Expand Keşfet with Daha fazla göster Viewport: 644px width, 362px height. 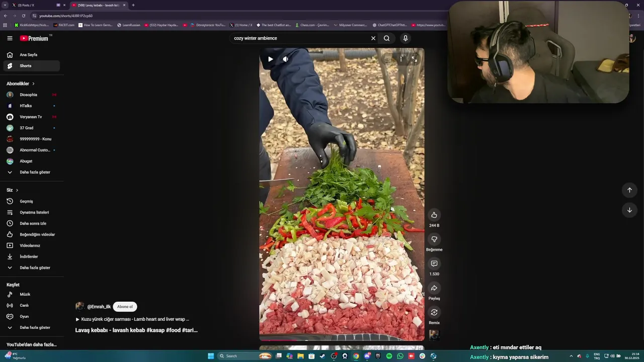click(32, 327)
